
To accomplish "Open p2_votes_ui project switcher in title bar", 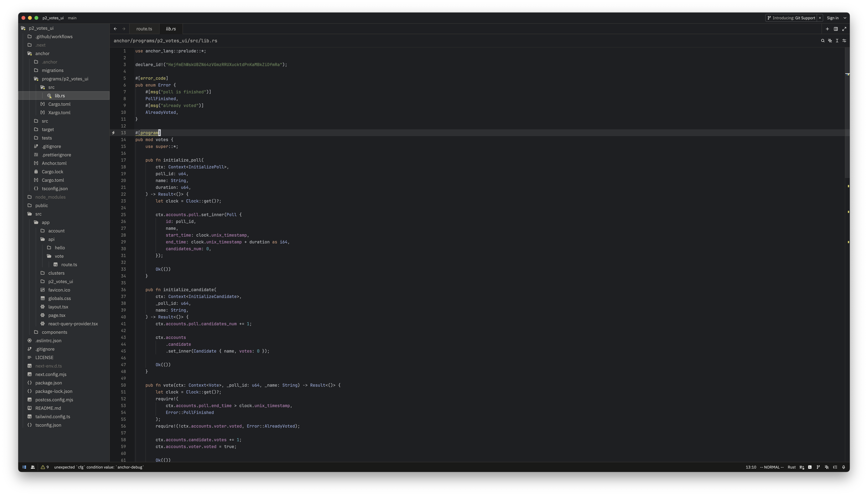I will pos(53,18).
